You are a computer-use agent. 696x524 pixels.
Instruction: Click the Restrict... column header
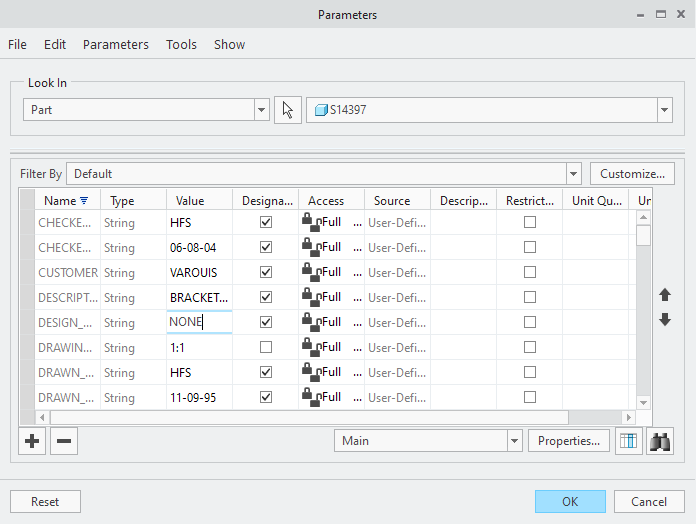pyautogui.click(x=530, y=201)
